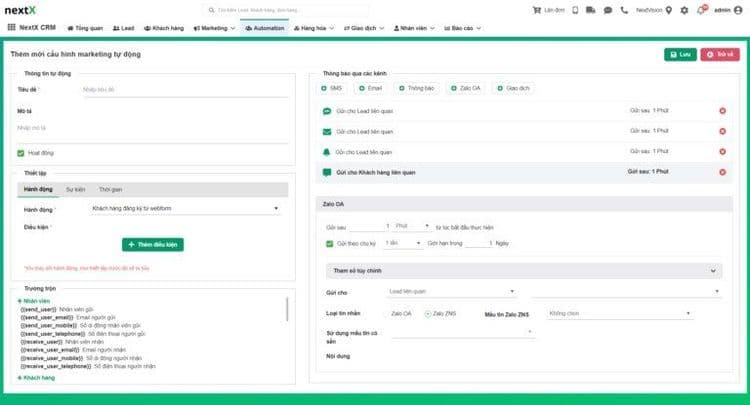
Task: Open the delivery truck icon in header
Action: (591, 10)
